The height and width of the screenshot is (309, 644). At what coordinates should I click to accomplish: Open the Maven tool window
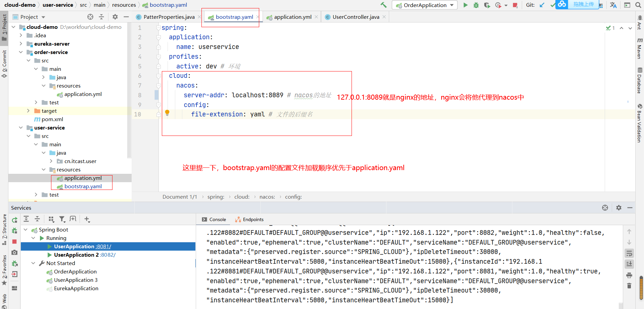640,48
